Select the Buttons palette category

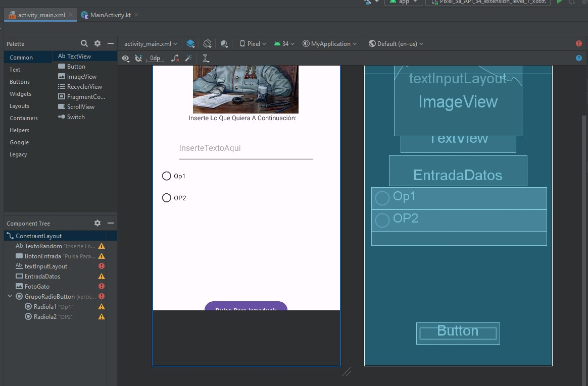[20, 82]
